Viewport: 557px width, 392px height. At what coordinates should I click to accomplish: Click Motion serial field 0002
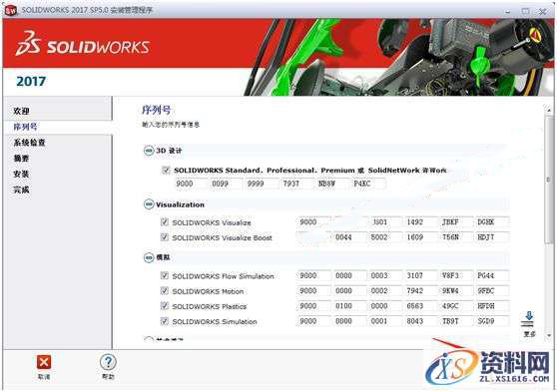tap(385, 290)
